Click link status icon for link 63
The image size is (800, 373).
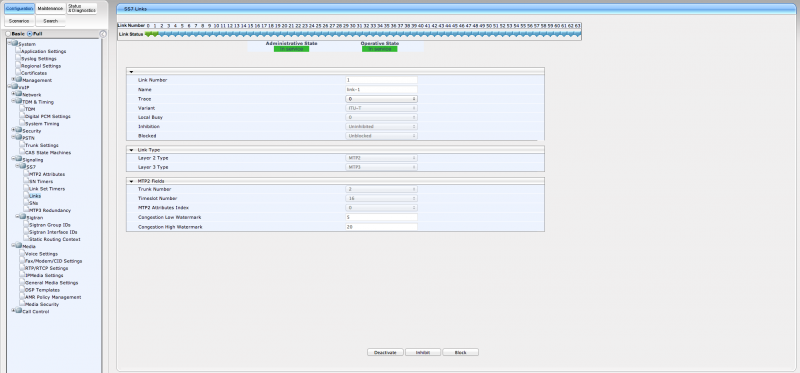pyautogui.click(x=578, y=34)
